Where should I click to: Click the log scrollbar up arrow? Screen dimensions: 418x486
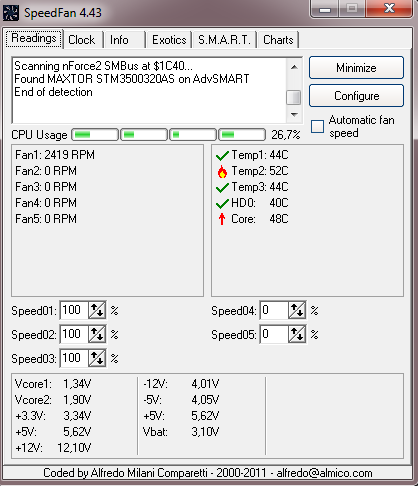point(294,67)
